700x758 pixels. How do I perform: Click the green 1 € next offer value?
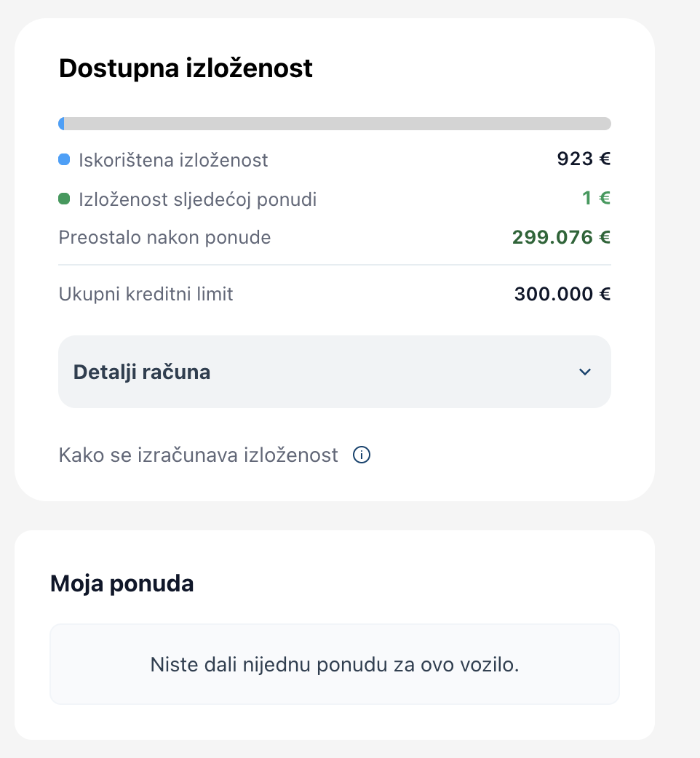tap(596, 198)
